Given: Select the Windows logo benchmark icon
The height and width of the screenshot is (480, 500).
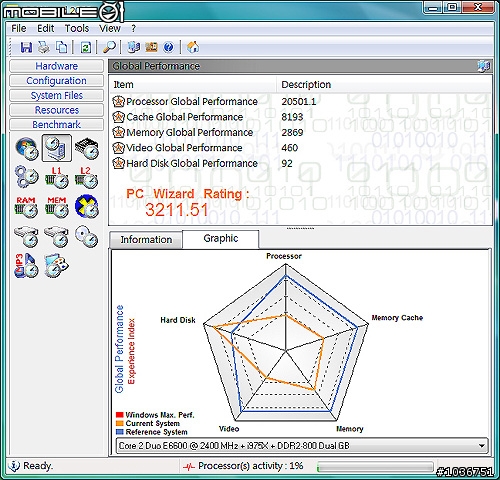Looking at the screenshot, I should (27, 148).
